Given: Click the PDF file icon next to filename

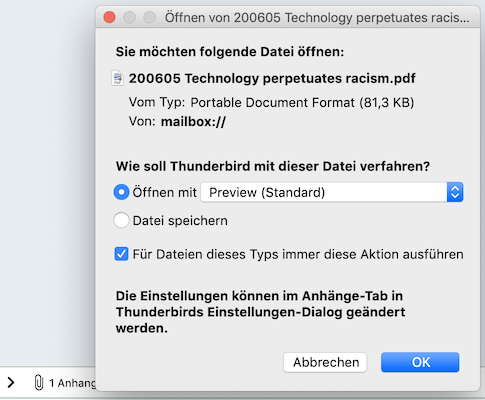Looking at the screenshot, I should 117,78.
